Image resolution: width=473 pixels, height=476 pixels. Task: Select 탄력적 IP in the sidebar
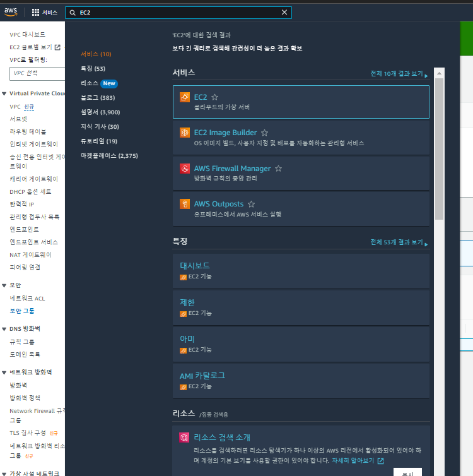tap(22, 205)
